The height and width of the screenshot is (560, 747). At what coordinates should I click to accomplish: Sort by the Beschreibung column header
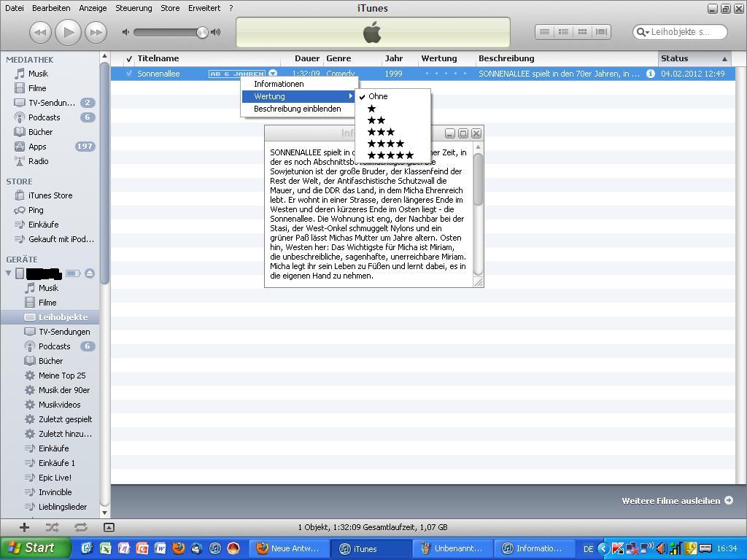click(x=506, y=58)
